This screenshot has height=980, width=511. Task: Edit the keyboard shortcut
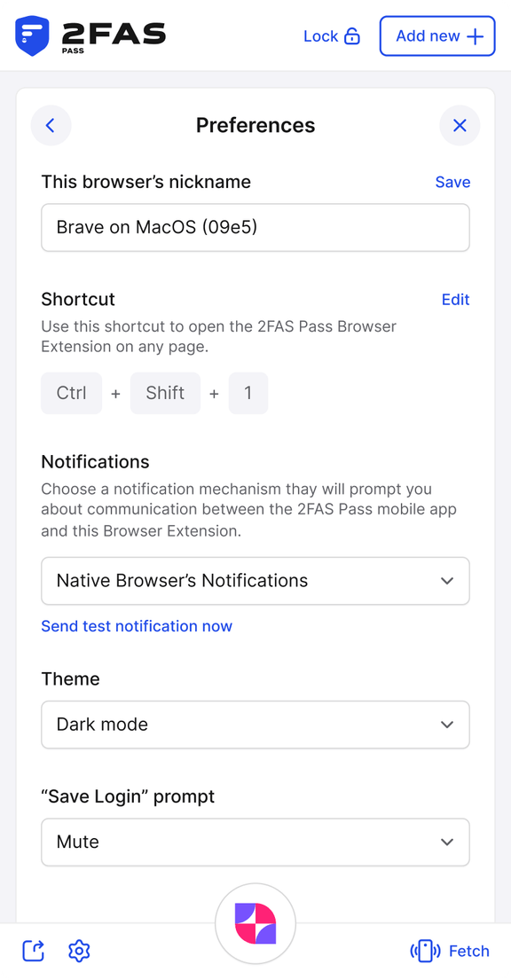pyautogui.click(x=456, y=300)
